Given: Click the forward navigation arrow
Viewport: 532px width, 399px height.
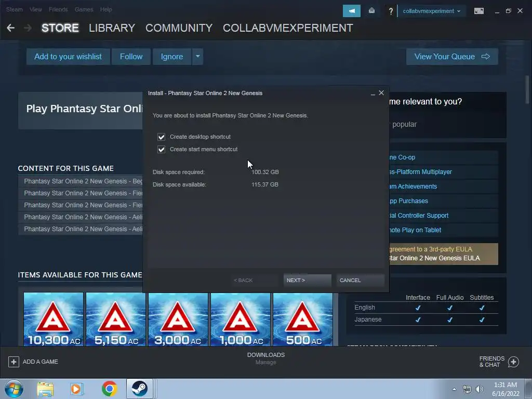Looking at the screenshot, I should tap(28, 28).
